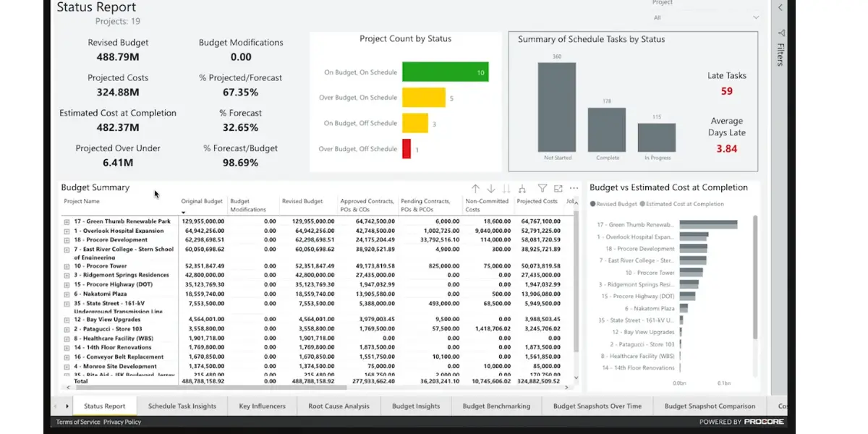Open Budget Snapshot Comparison tab
This screenshot has width=868, height=434.
[x=710, y=406]
